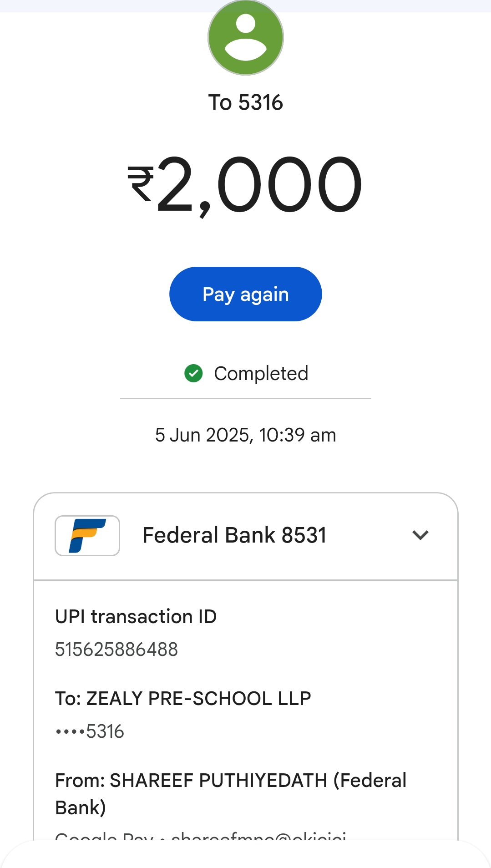Tap the white bottom sheet edge

coord(246,855)
